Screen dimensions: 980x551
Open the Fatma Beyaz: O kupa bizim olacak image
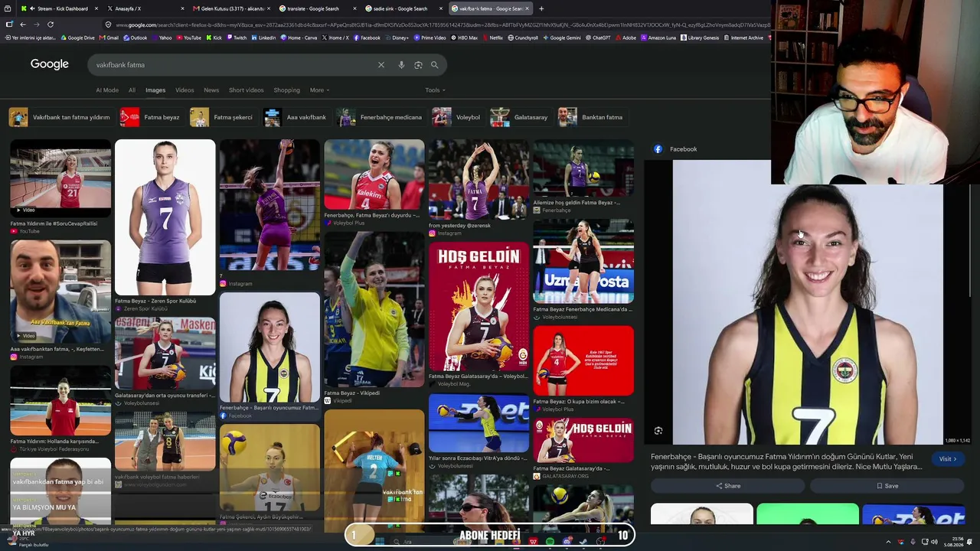point(583,360)
